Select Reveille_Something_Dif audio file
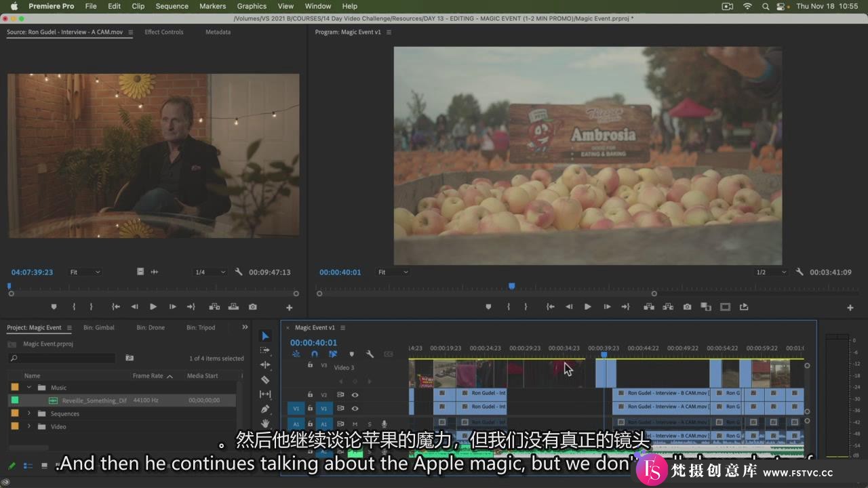Viewport: 868px width, 488px height. tap(94, 401)
